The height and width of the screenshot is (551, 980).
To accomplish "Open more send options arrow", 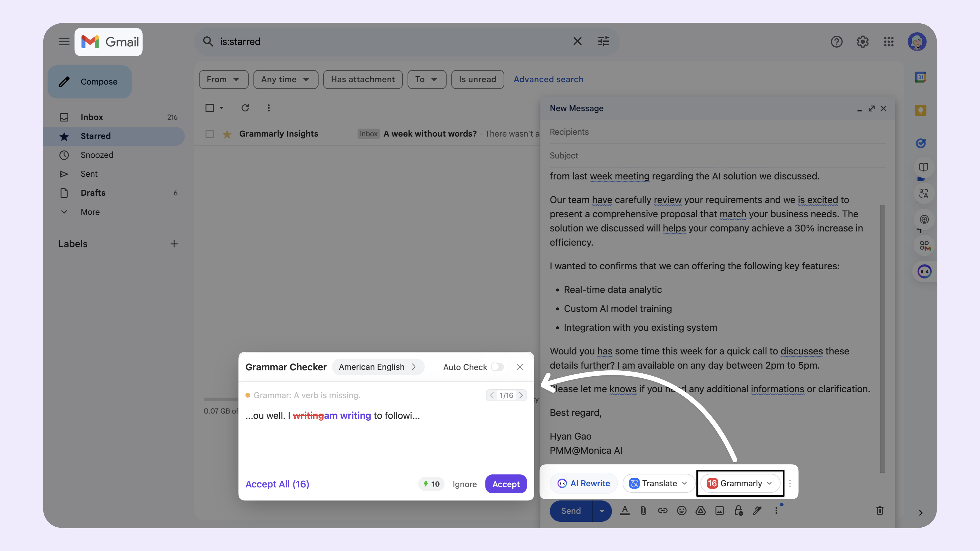I will pyautogui.click(x=601, y=511).
